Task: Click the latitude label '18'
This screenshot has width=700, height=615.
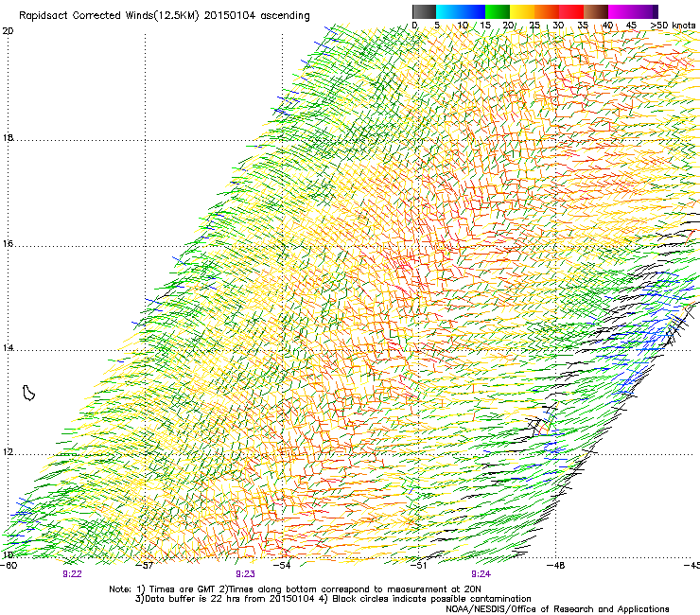Action: click(x=8, y=137)
